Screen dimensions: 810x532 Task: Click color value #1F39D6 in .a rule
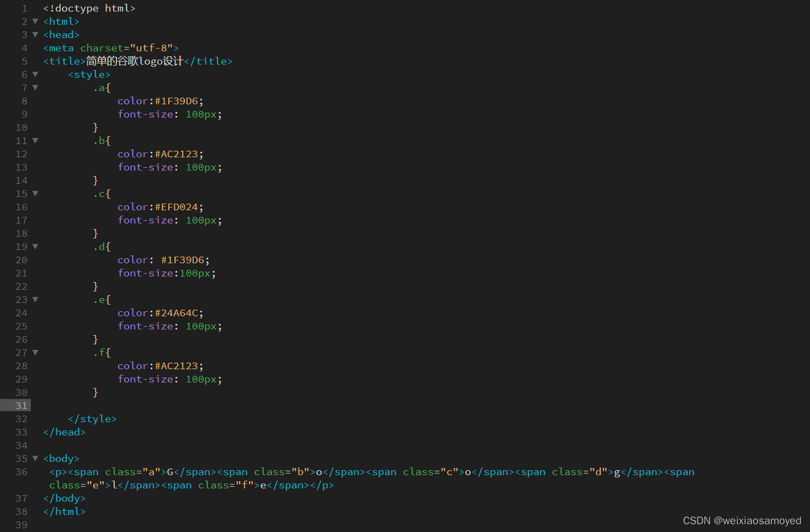[177, 101]
